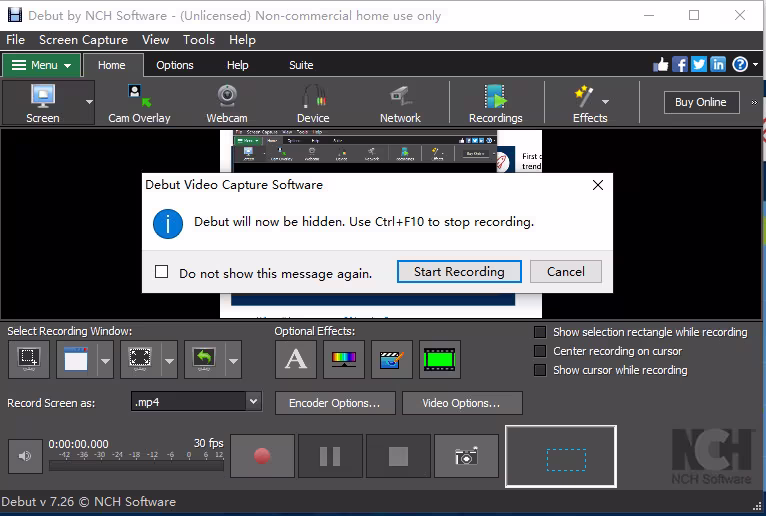
Task: Select the Device capture source
Action: coord(313,103)
